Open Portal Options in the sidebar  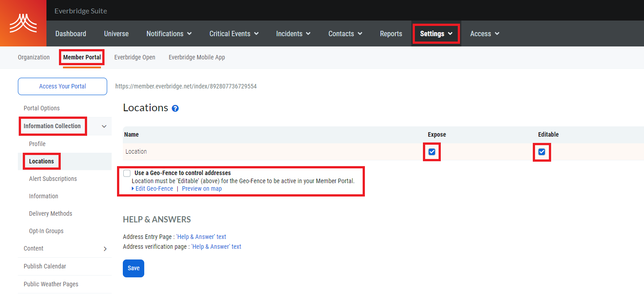(42, 108)
